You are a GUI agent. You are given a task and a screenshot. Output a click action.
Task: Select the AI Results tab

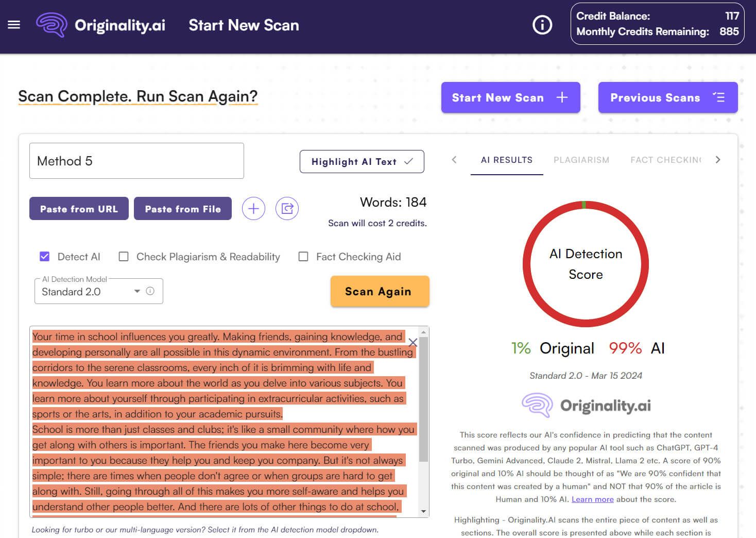click(x=506, y=160)
